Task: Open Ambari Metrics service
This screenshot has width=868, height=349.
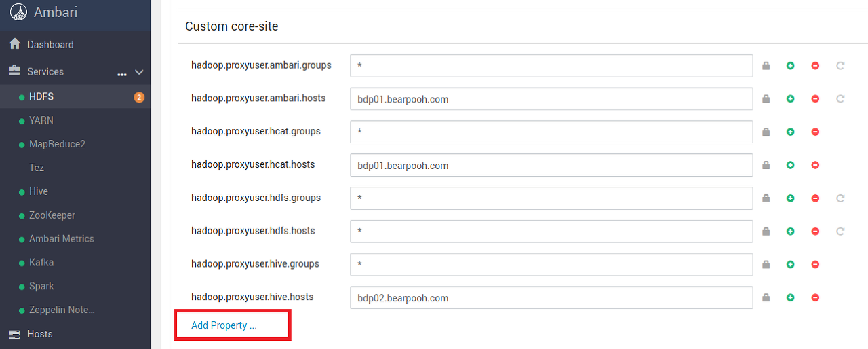Action: [x=62, y=239]
